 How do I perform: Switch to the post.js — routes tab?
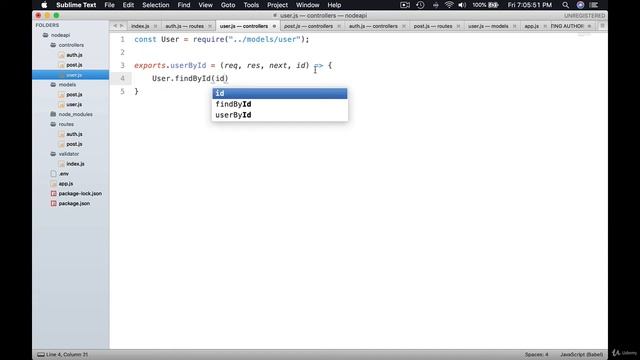(433, 26)
